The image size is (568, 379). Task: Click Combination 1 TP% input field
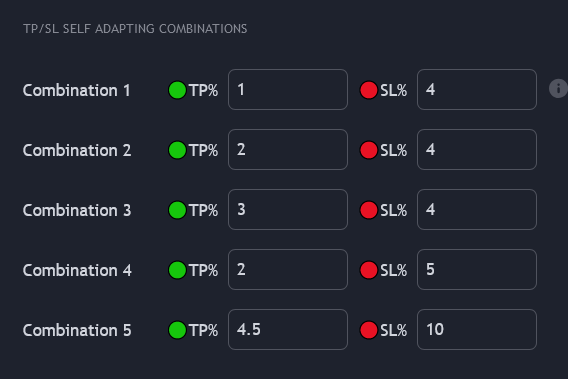288,89
